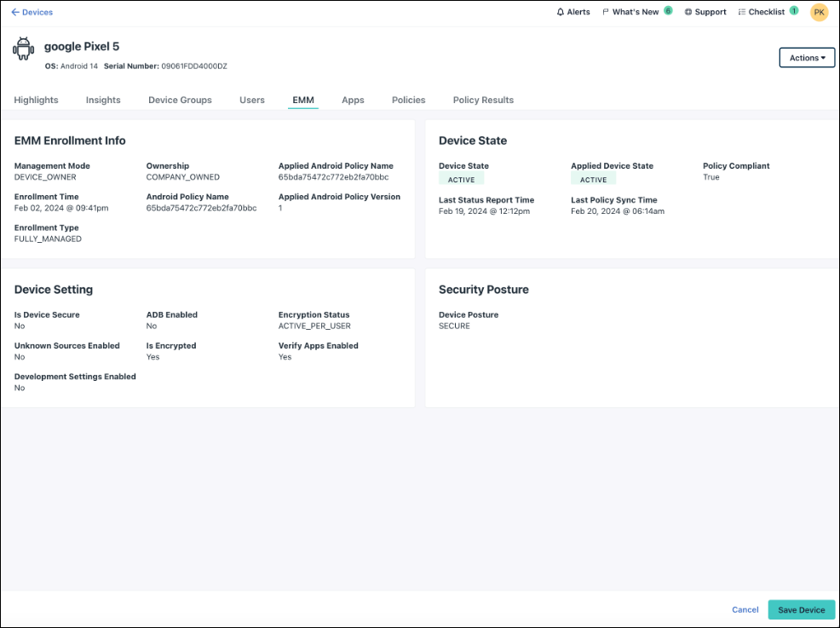View the Policy Results tab
This screenshot has height=628, width=840.
click(x=483, y=100)
